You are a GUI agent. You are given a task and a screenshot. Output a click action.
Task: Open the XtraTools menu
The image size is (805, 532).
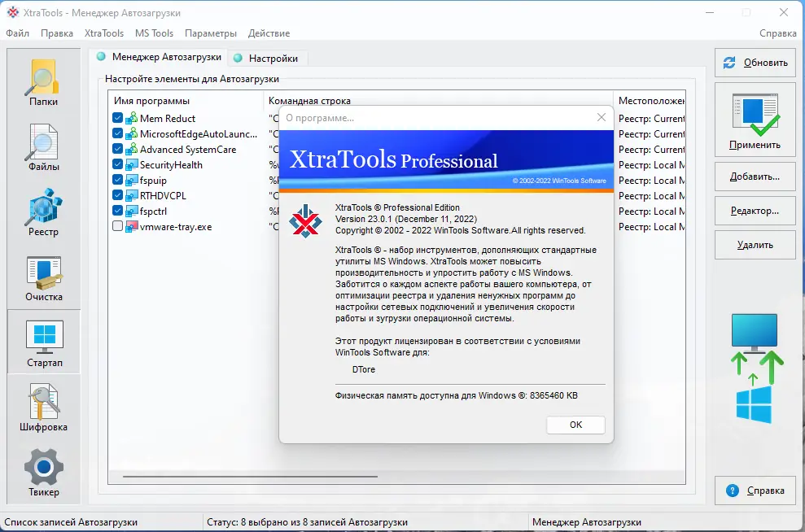(104, 33)
